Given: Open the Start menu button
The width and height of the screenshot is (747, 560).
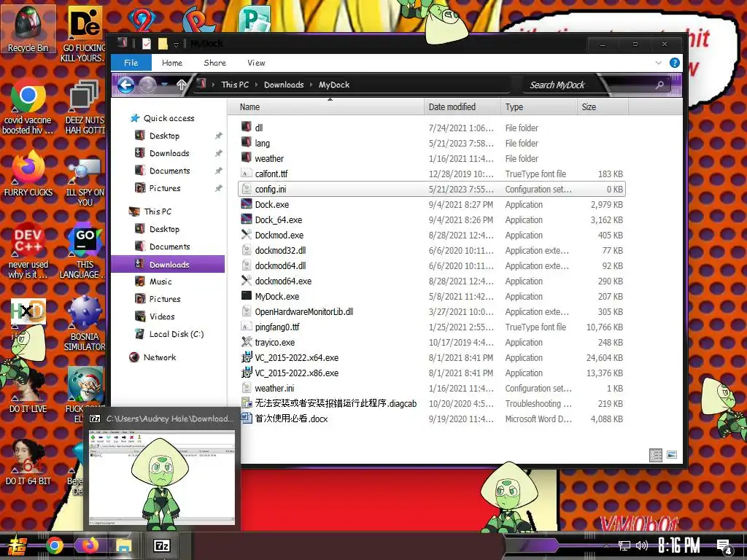Looking at the screenshot, I should tap(17, 545).
